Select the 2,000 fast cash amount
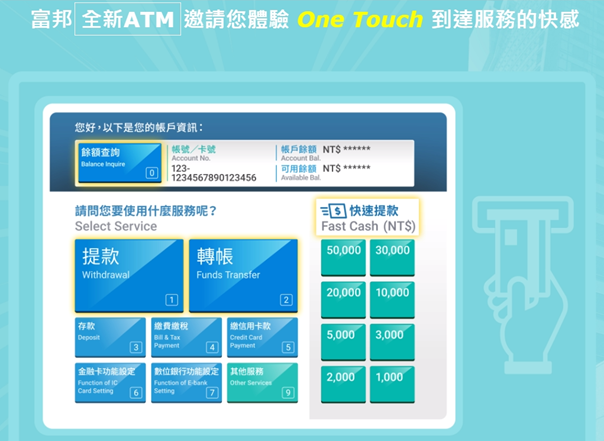 pyautogui.click(x=343, y=385)
